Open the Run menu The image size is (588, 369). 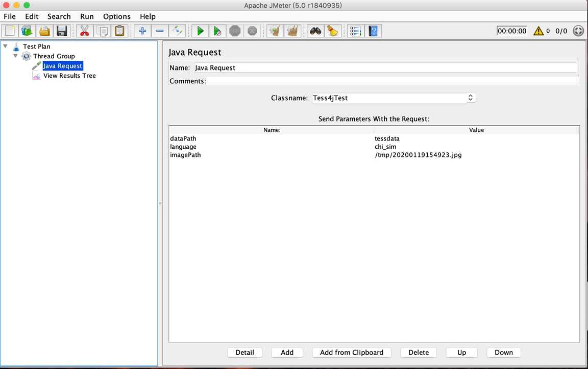(x=87, y=16)
